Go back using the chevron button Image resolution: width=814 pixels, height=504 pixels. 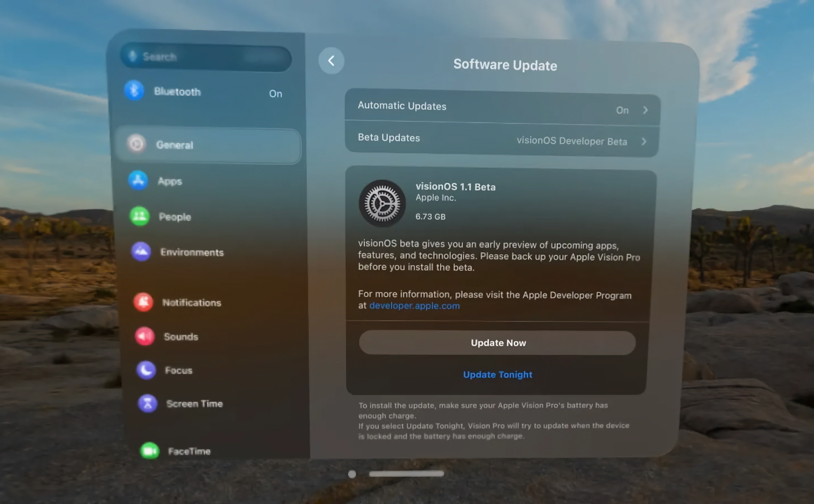pos(331,61)
